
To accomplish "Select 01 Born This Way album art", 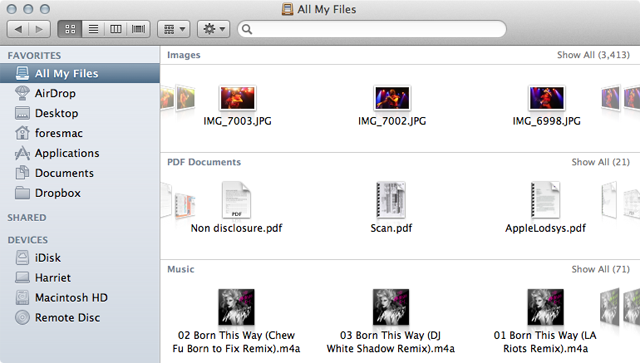I will 545,307.
